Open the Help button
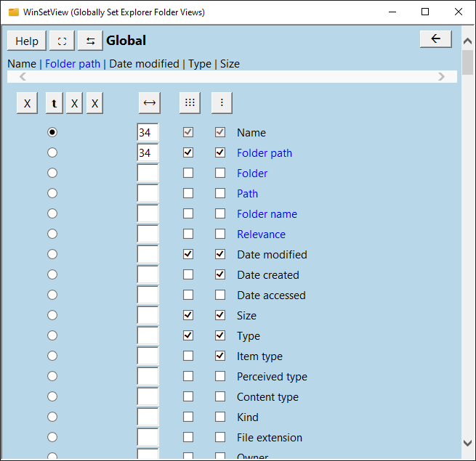This screenshot has height=461, width=476. point(27,41)
